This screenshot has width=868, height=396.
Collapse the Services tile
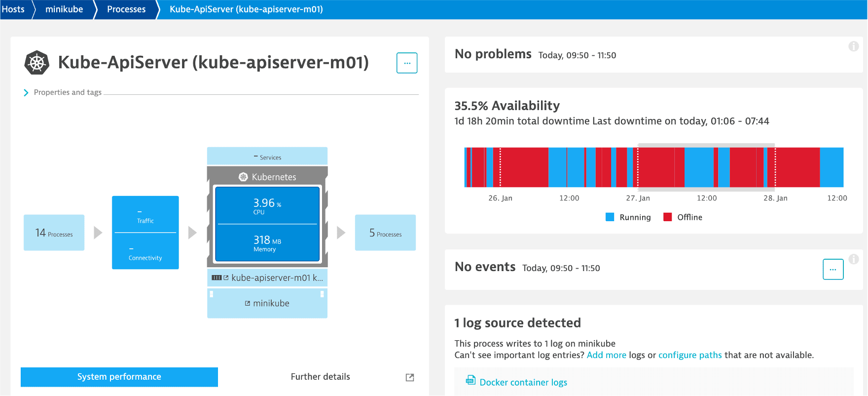point(267,156)
